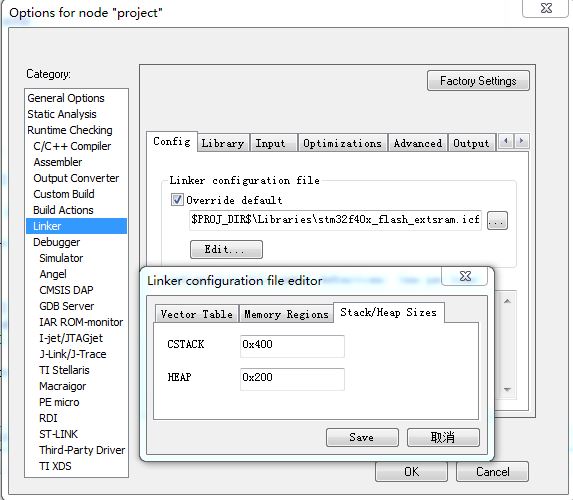Click the scrollbar up arrow behind the editor
The image size is (573, 500).
(x=507, y=301)
